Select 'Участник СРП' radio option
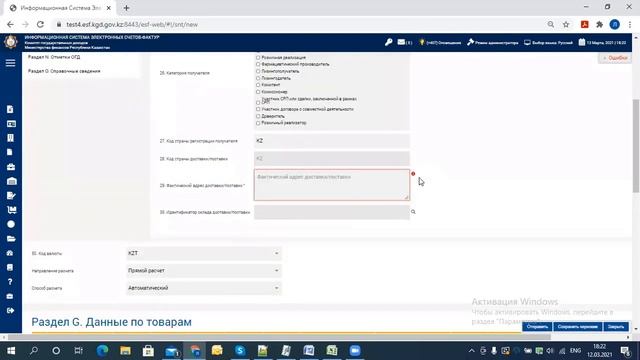 click(258, 102)
